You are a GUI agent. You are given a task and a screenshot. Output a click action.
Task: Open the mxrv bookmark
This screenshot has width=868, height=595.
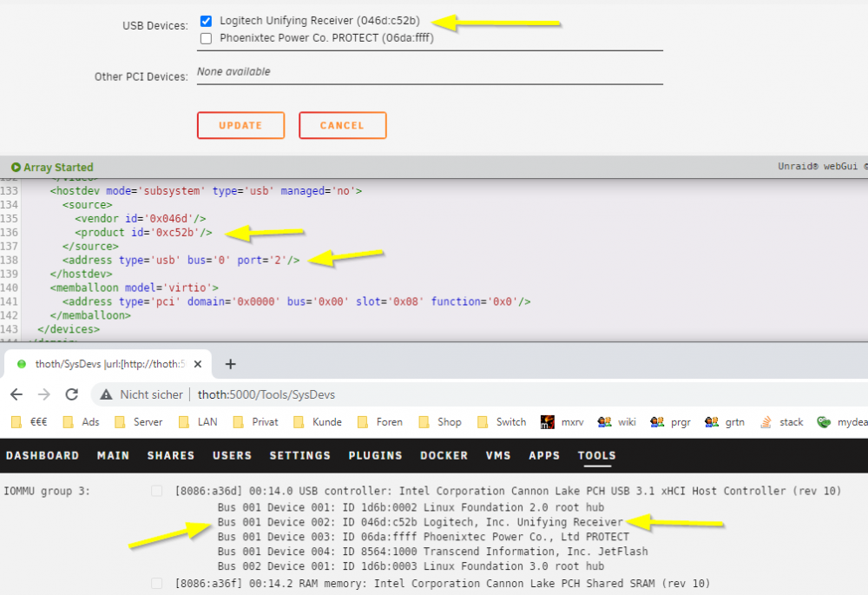pyautogui.click(x=562, y=422)
